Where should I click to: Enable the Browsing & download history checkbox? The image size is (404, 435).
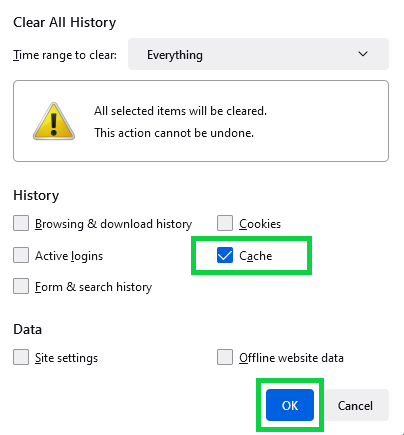click(21, 223)
